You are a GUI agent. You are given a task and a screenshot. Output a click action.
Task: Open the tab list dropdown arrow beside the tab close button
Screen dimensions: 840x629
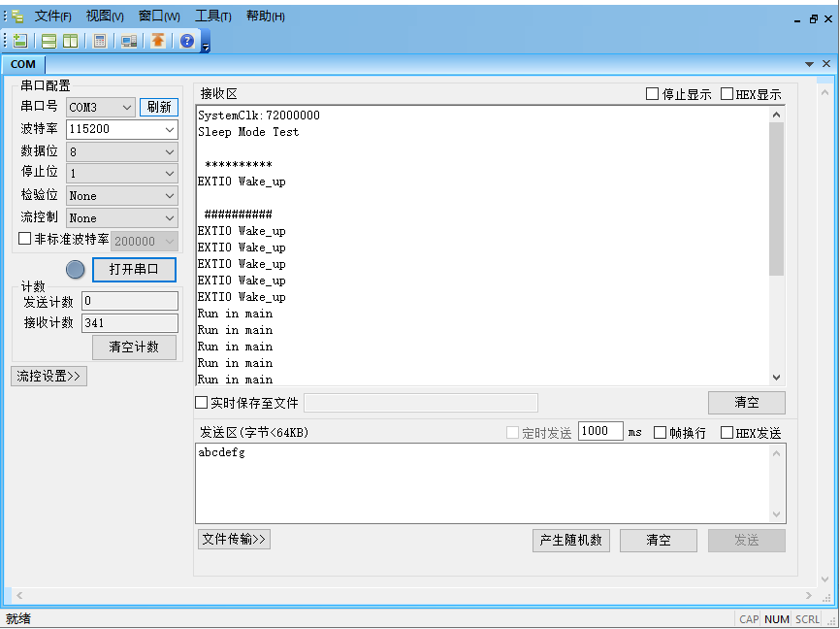[810, 64]
